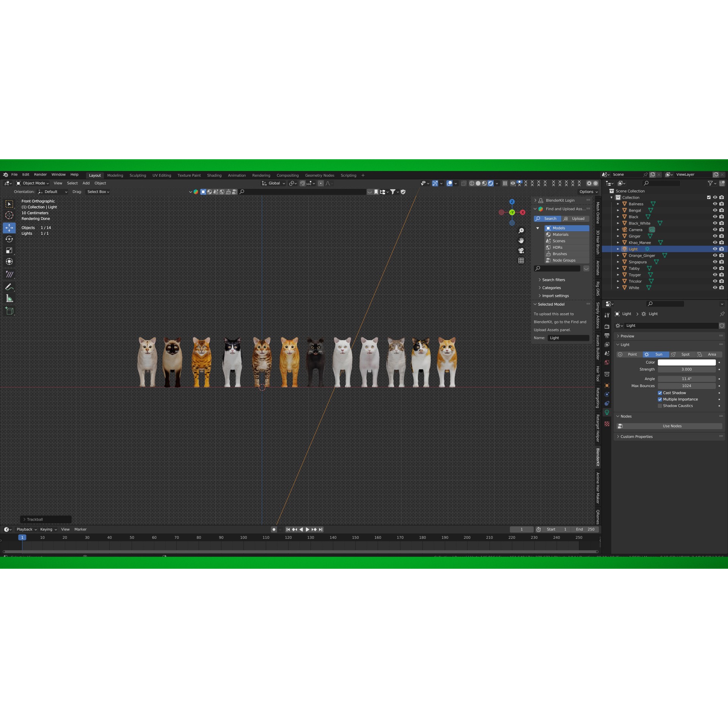This screenshot has height=728, width=728.
Task: Expand the Orange_Ginger object in the outliner
Action: pyautogui.click(x=618, y=255)
